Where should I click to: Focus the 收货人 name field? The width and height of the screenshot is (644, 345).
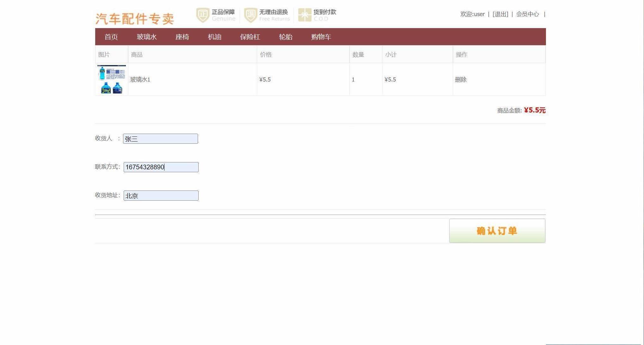click(160, 139)
